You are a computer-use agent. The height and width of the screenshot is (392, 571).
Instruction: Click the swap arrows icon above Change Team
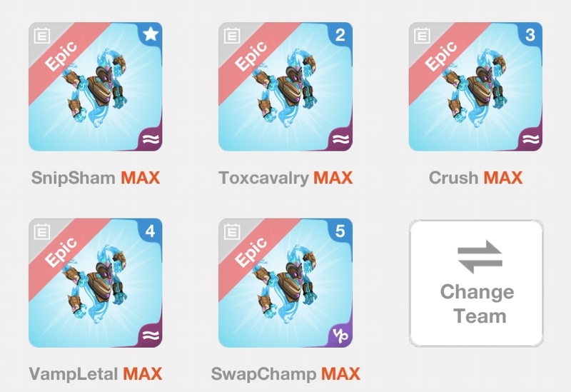point(480,257)
